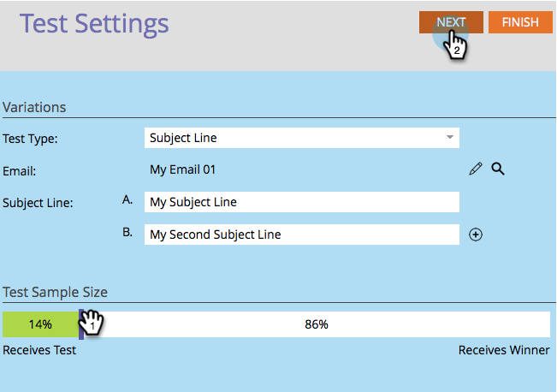Click the 86% winner portion of the bar
This screenshot has height=392, width=557.
point(317,324)
